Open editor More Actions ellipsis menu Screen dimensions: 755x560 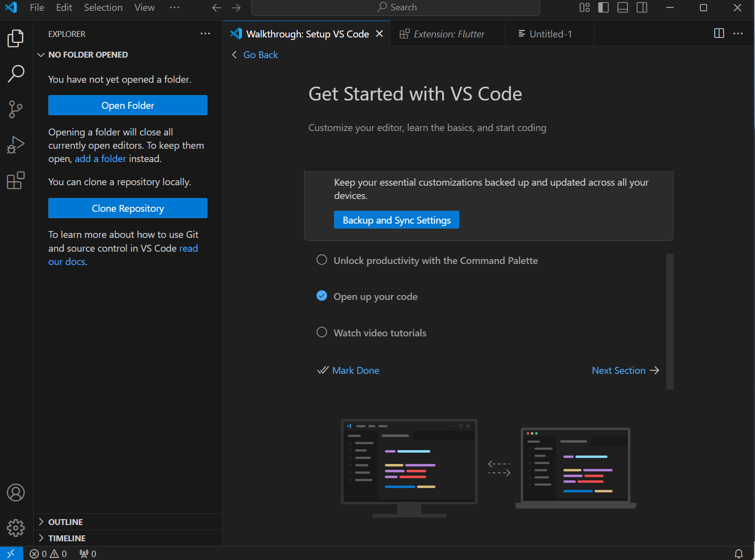738,33
